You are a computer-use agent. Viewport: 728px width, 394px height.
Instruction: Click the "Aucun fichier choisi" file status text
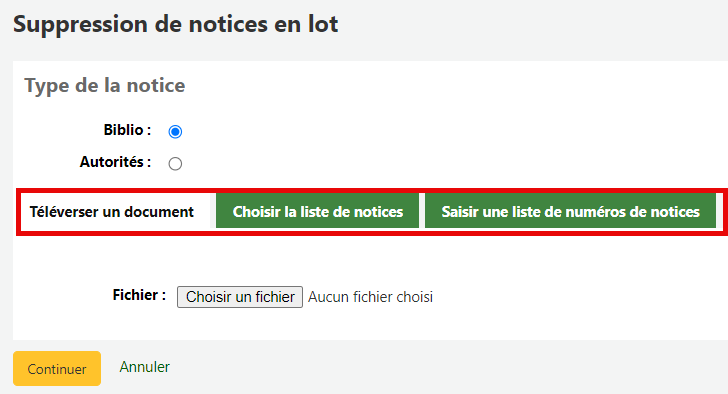370,297
